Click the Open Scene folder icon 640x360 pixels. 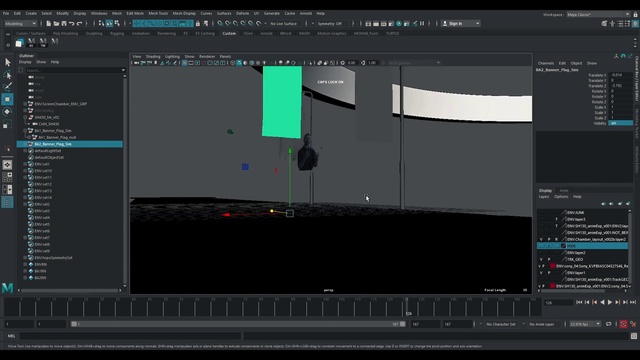(56, 24)
